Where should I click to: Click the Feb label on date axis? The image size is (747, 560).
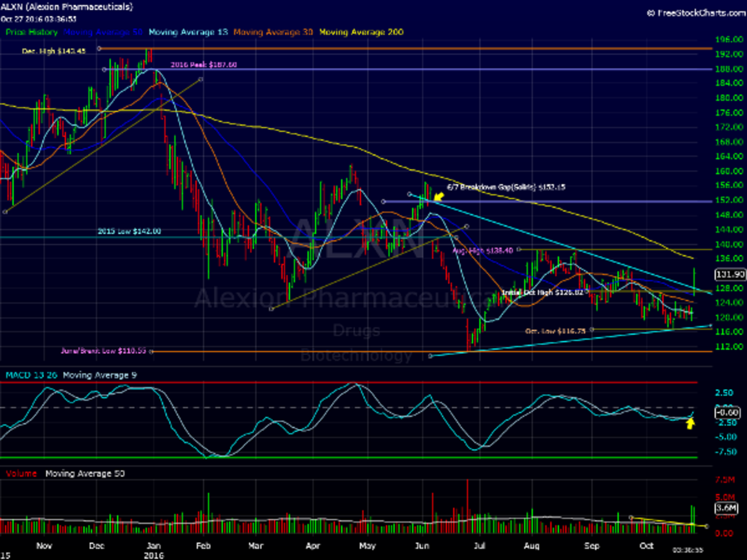coord(205,545)
